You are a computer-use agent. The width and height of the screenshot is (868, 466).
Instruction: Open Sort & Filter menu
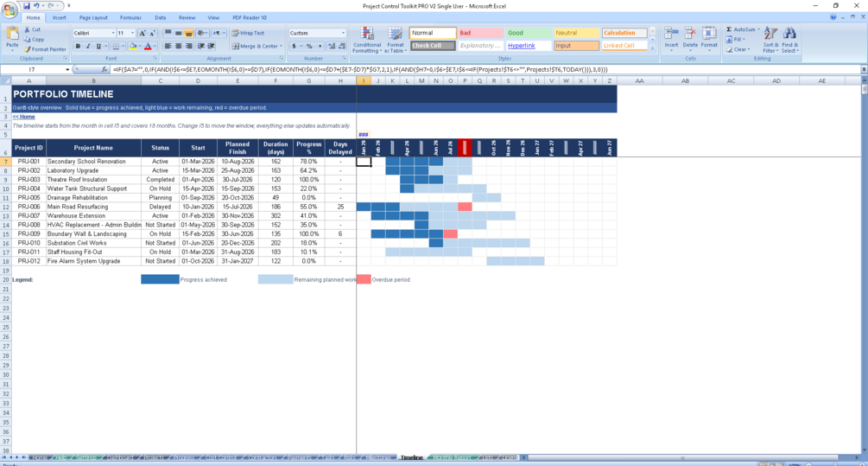(x=770, y=40)
